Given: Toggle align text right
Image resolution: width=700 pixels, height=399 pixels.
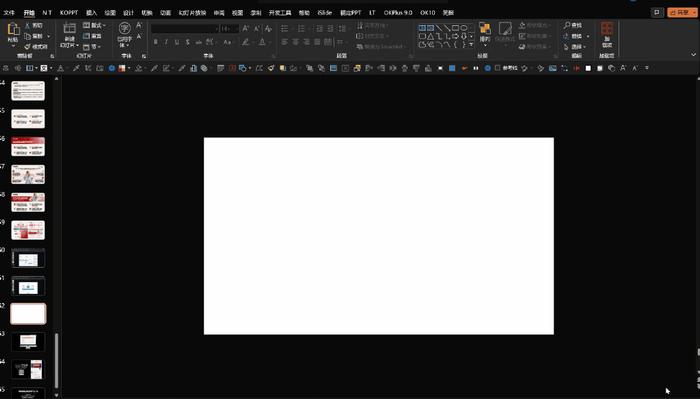Looking at the screenshot, I should click(306, 42).
